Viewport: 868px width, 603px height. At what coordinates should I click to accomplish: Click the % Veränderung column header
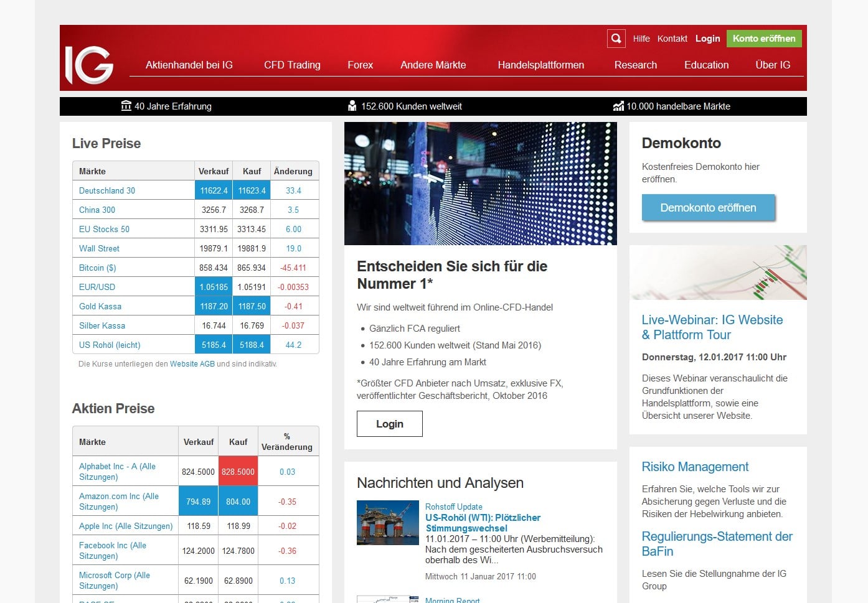[x=287, y=442]
